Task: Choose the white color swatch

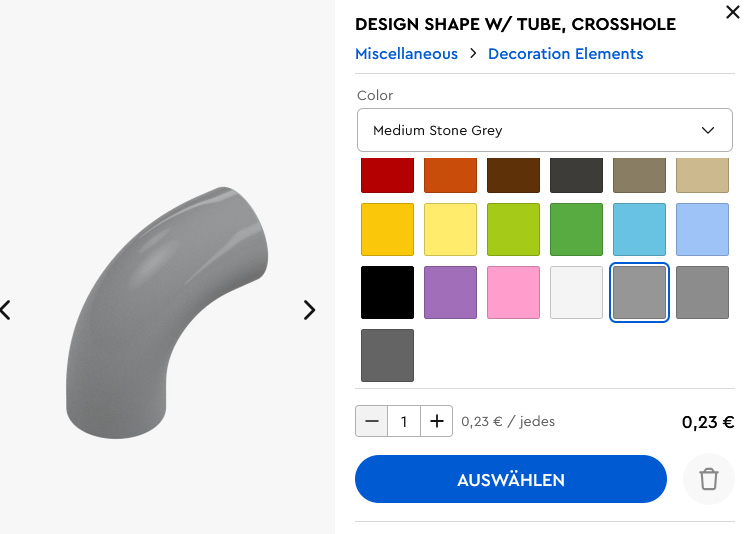Action: (x=577, y=292)
